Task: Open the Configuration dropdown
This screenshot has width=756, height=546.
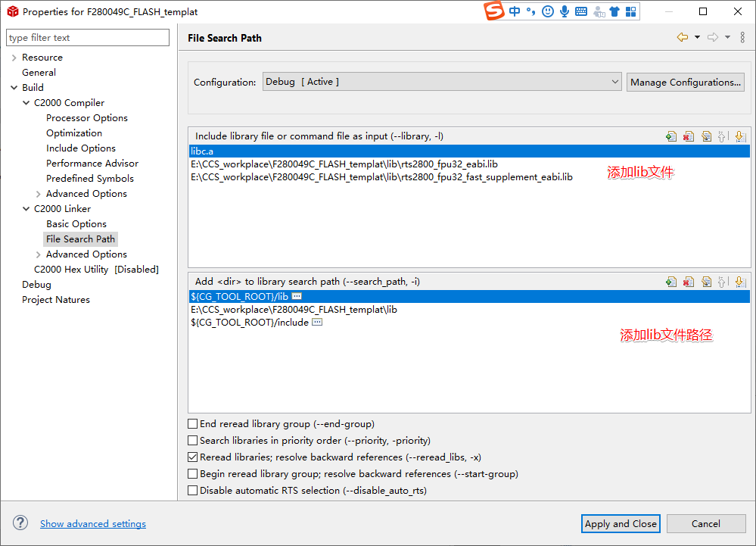Action: (442, 82)
